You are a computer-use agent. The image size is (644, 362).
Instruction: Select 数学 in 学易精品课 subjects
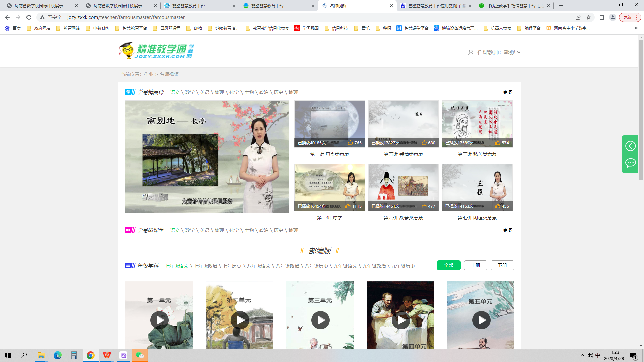pos(190,92)
